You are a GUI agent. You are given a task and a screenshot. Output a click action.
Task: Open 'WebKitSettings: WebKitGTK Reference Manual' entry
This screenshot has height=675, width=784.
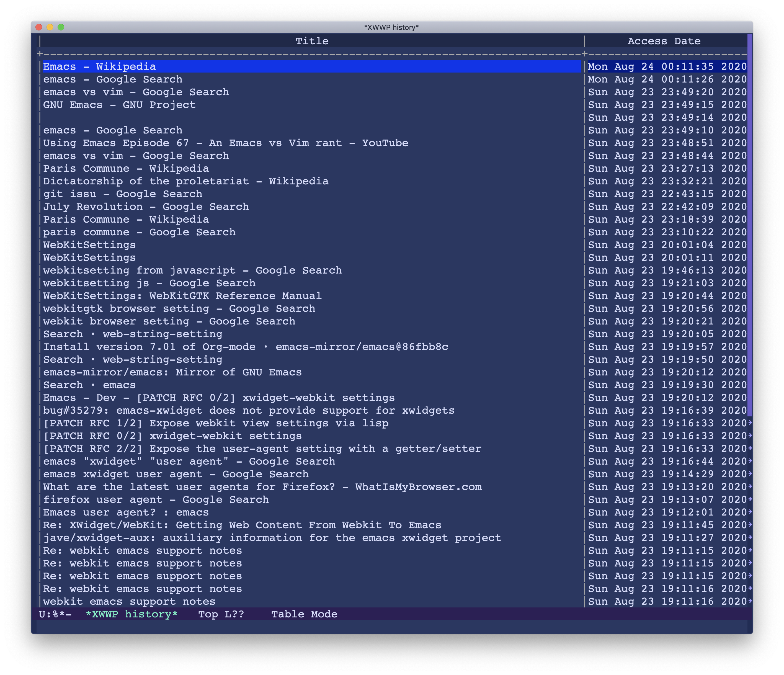pos(182,296)
